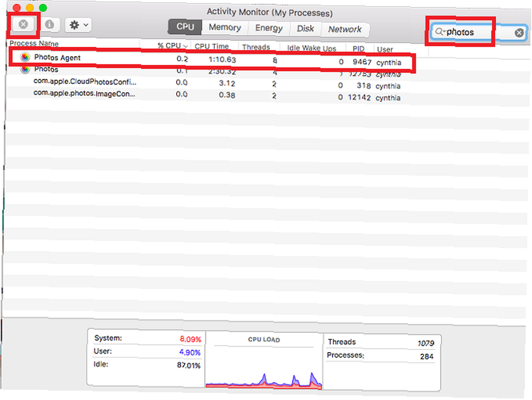Screen dimensions: 532x400
Task: Minimize the Activity Monitor window
Action: tap(30, 7)
